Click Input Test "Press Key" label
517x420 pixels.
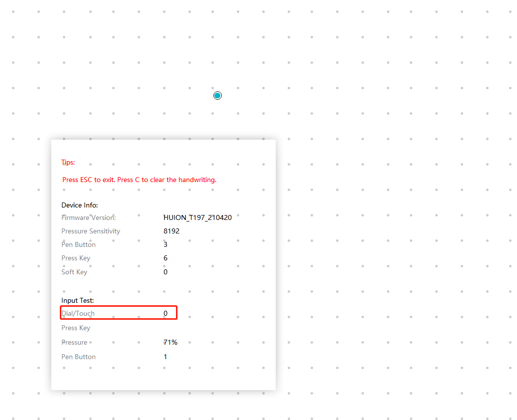tap(76, 328)
